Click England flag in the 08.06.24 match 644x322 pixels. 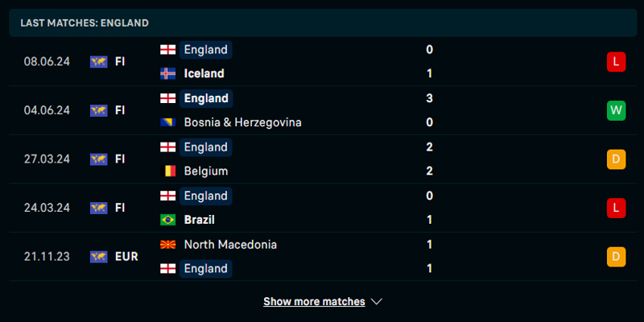coord(168,50)
